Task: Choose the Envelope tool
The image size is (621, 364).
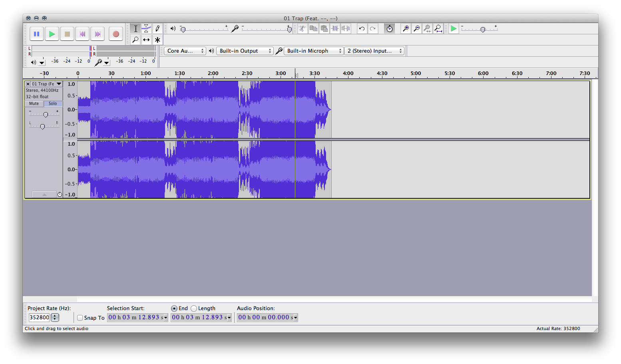Action: [146, 29]
